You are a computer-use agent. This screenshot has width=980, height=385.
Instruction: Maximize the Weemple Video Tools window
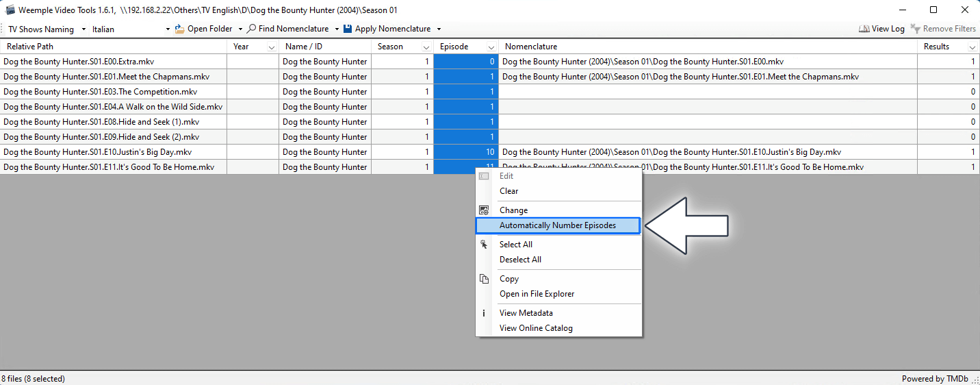point(933,10)
